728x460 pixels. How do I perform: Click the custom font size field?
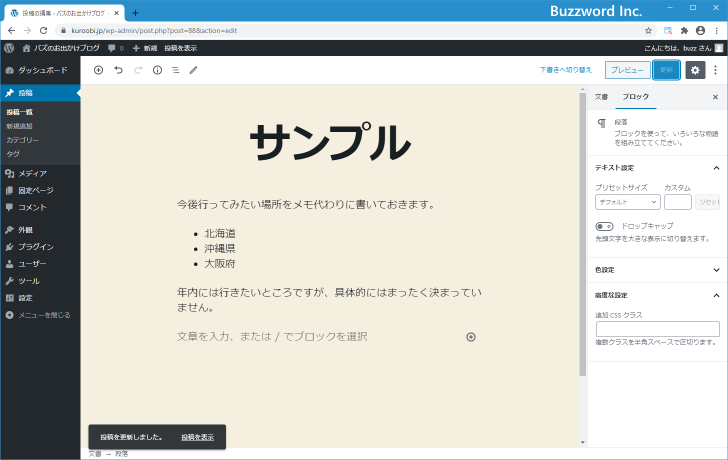677,202
